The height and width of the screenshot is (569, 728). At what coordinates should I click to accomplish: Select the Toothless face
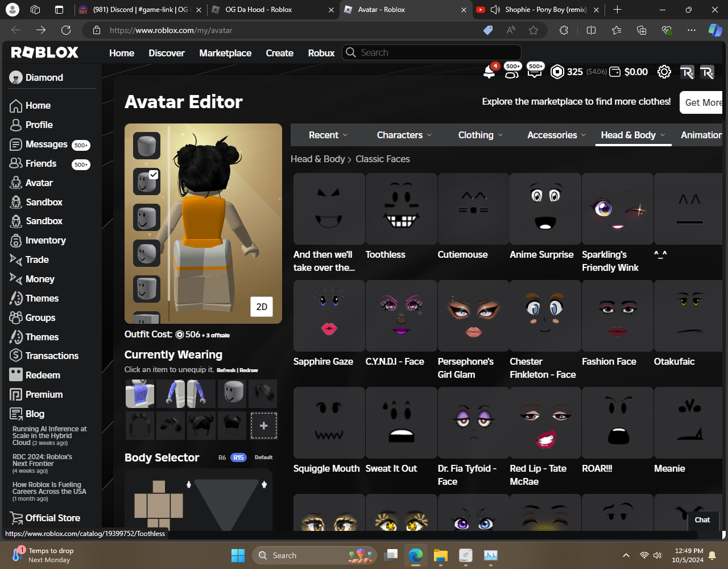(x=401, y=209)
